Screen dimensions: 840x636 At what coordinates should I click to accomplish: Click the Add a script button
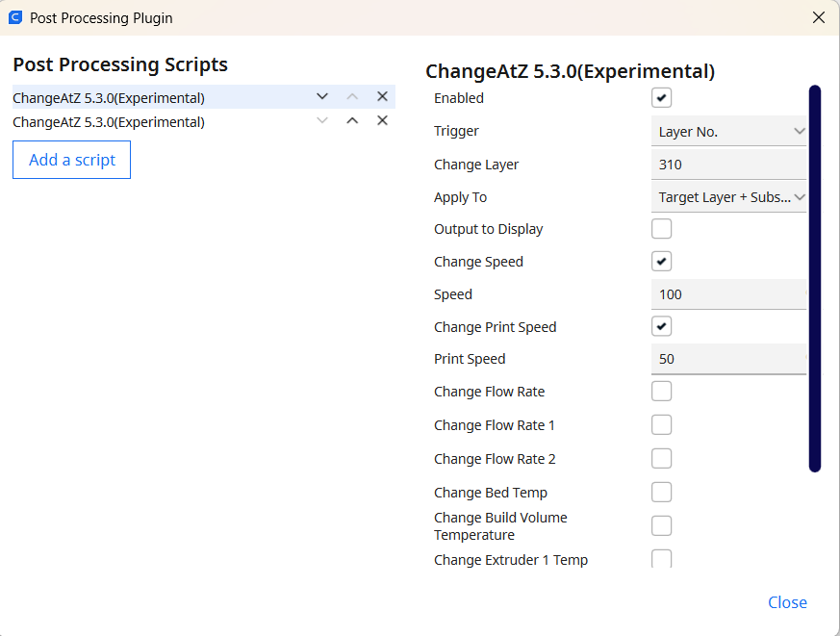tap(71, 160)
